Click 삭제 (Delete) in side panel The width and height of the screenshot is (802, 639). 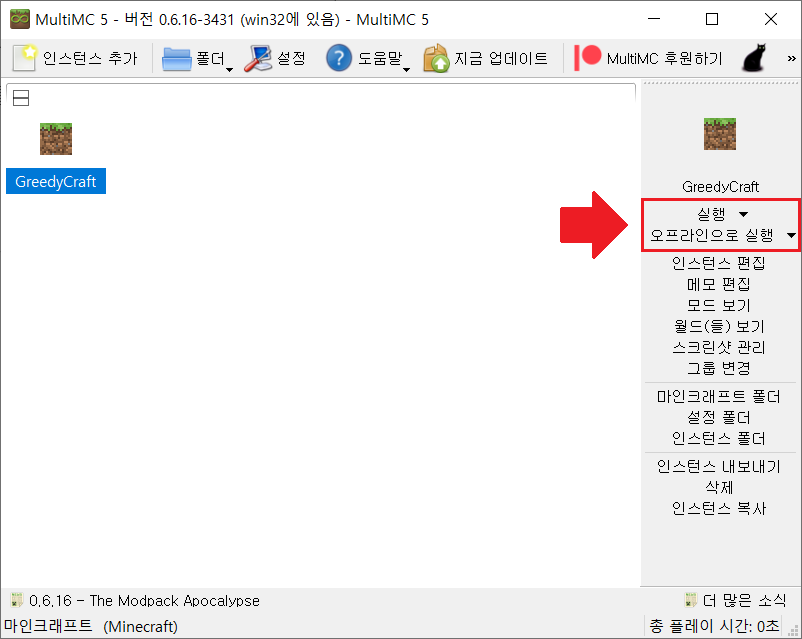pos(719,488)
